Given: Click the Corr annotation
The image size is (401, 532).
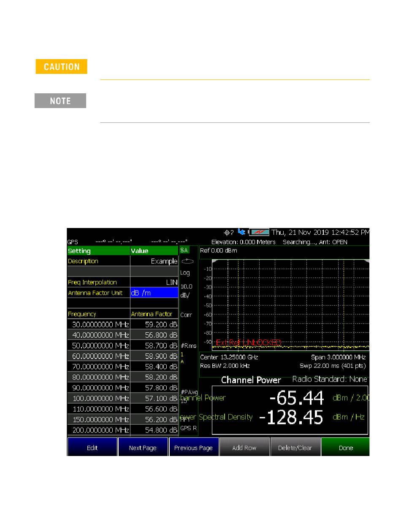Looking at the screenshot, I should pyautogui.click(x=186, y=315).
